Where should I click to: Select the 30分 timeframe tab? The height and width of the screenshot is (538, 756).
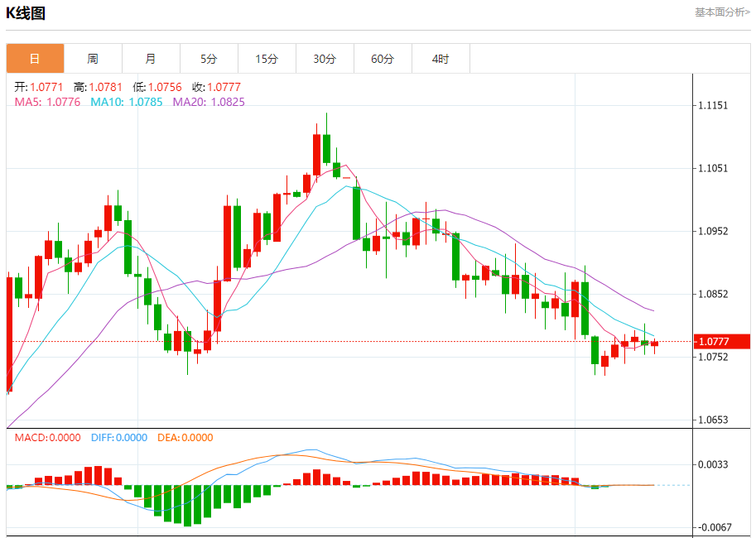pyautogui.click(x=325, y=59)
